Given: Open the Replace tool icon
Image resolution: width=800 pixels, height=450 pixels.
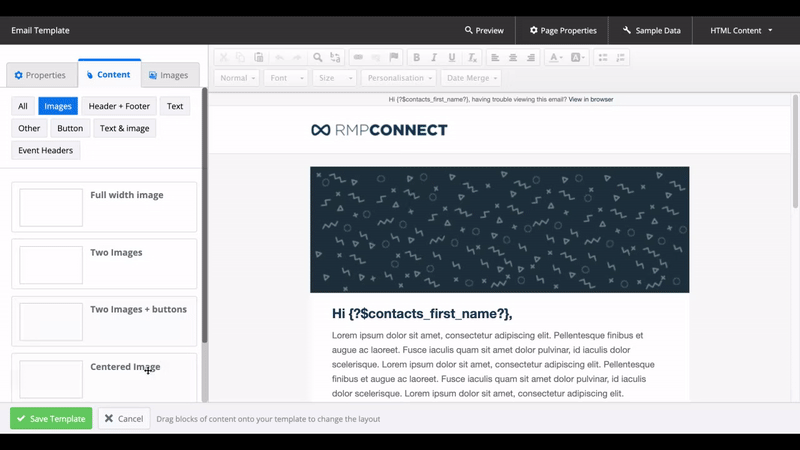Looking at the screenshot, I should point(335,58).
